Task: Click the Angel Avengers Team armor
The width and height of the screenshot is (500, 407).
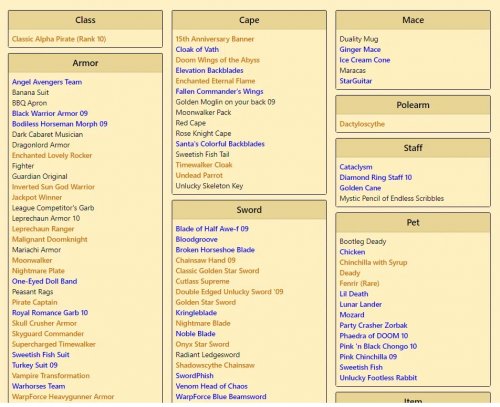Action: point(47,82)
